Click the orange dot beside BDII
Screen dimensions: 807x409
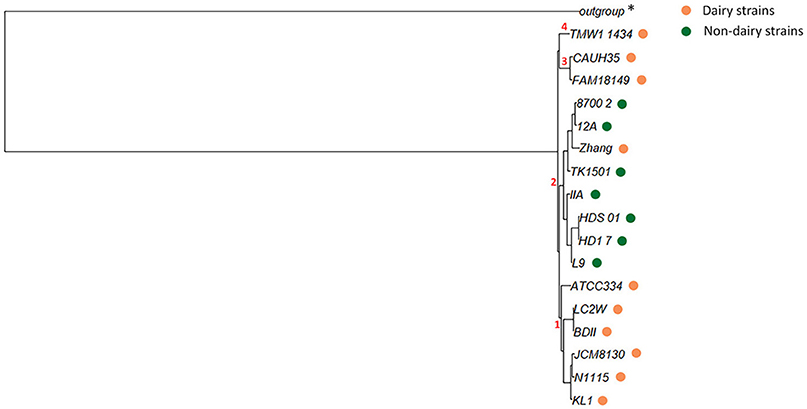607,332
